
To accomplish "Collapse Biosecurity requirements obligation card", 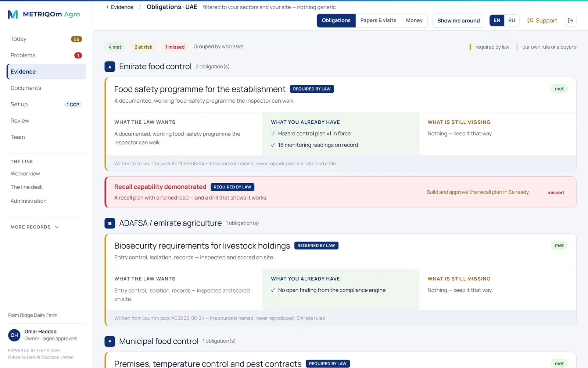I will coord(340,251).
